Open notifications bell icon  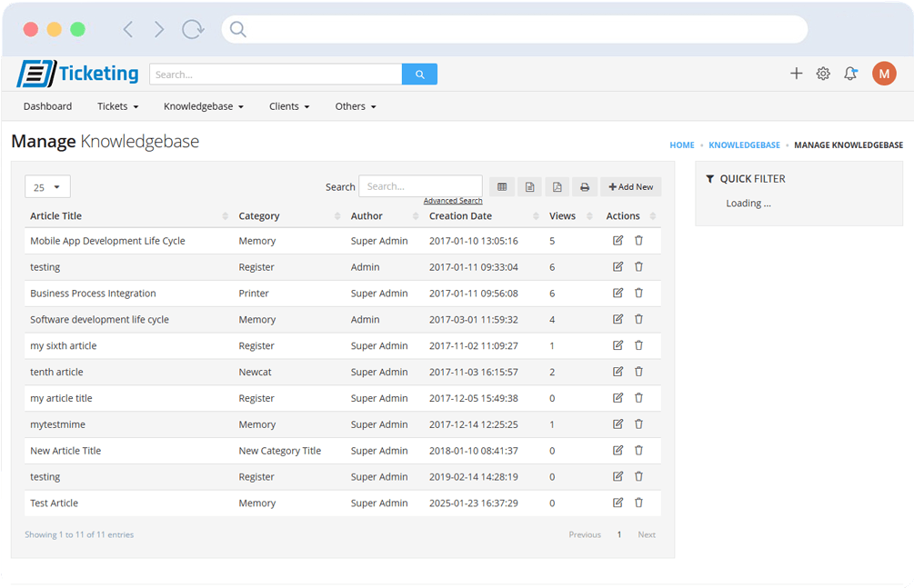tap(850, 74)
